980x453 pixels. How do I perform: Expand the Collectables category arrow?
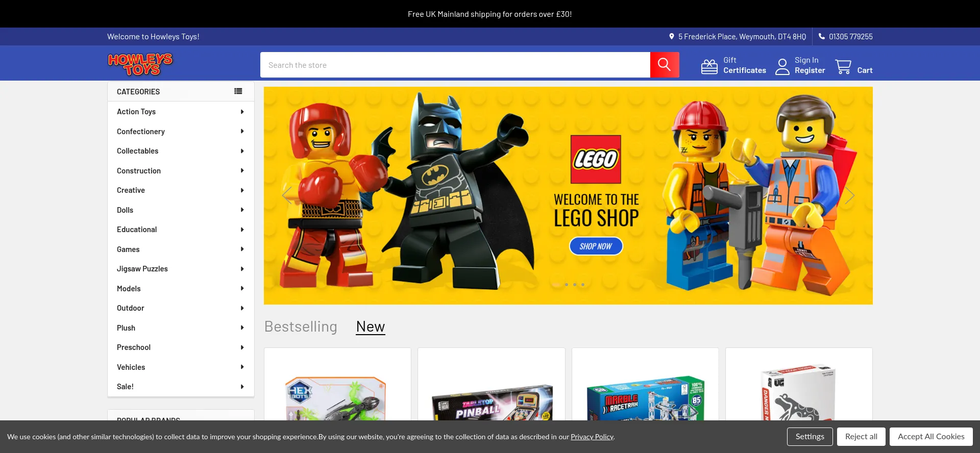[x=242, y=151]
